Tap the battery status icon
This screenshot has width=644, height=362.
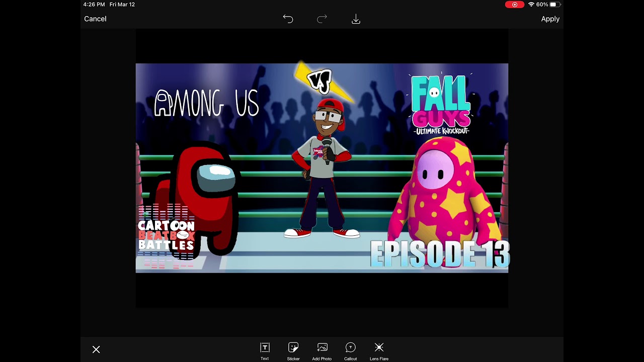click(554, 5)
